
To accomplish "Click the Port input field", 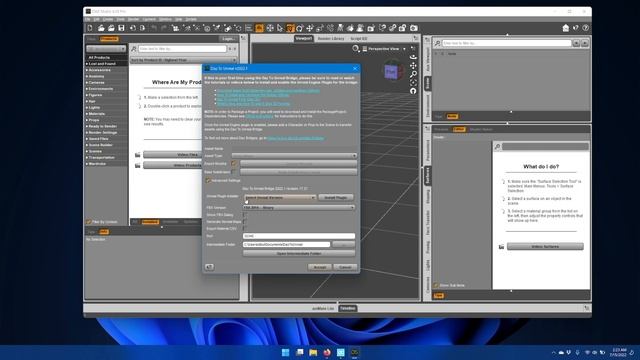I will pyautogui.click(x=299, y=236).
